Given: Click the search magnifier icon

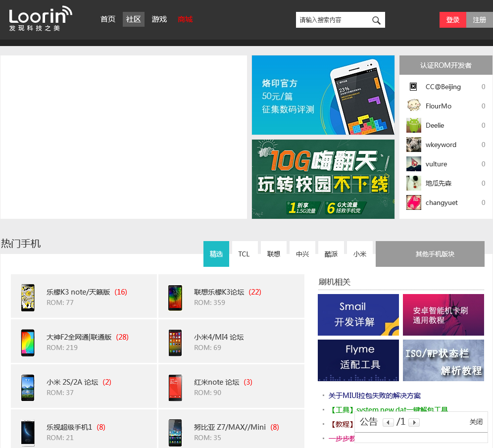Looking at the screenshot, I should coord(376,20).
